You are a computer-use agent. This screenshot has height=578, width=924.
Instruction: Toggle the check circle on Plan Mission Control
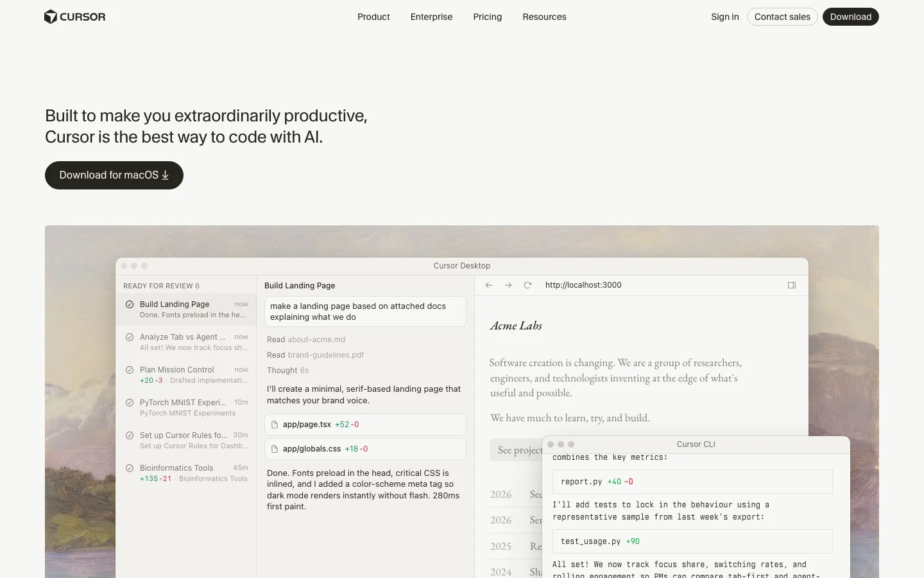[130, 370]
